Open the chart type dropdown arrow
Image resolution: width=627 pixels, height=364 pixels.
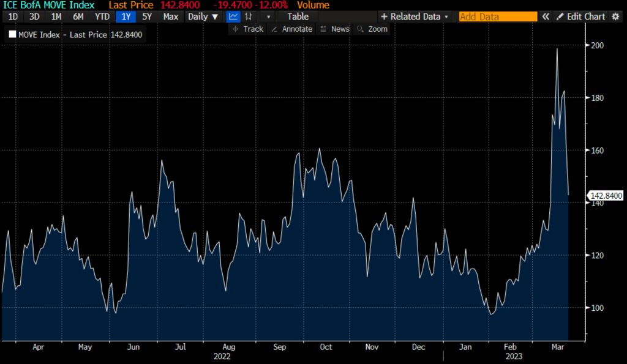(268, 17)
